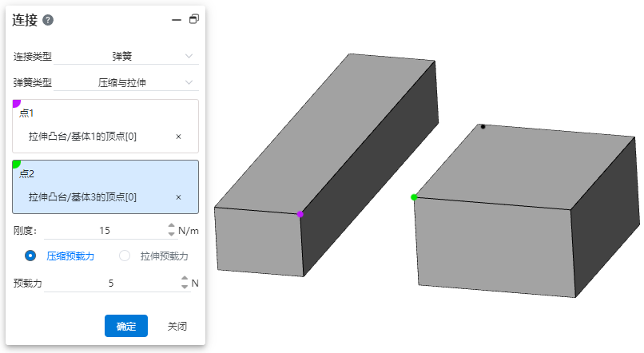Image resolution: width=644 pixels, height=353 pixels.
Task: Click the 预载力 input field with value 5
Action: tap(111, 283)
